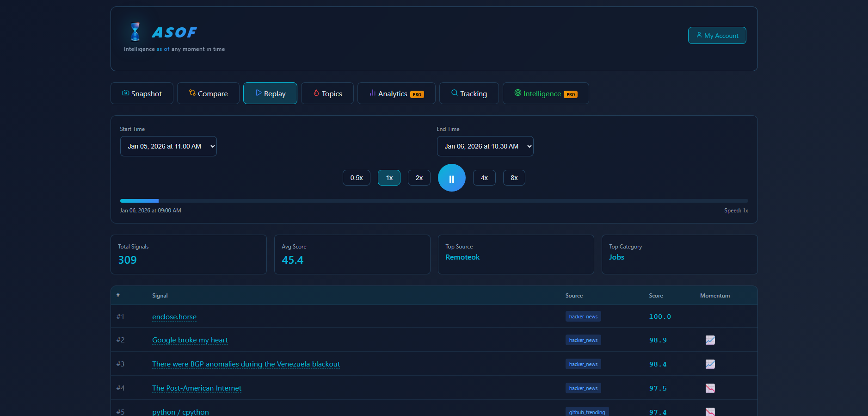Set replay speed to 8x
868x416 pixels.
514,178
